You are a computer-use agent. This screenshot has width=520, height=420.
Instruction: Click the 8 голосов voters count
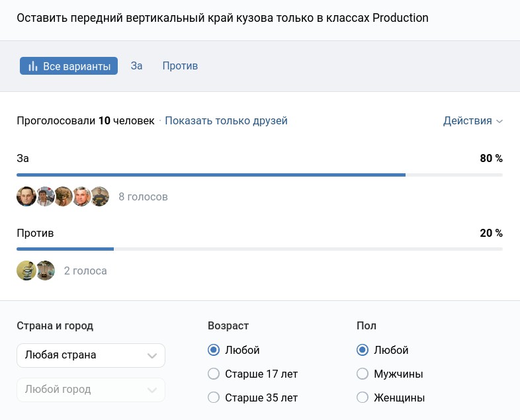point(143,197)
